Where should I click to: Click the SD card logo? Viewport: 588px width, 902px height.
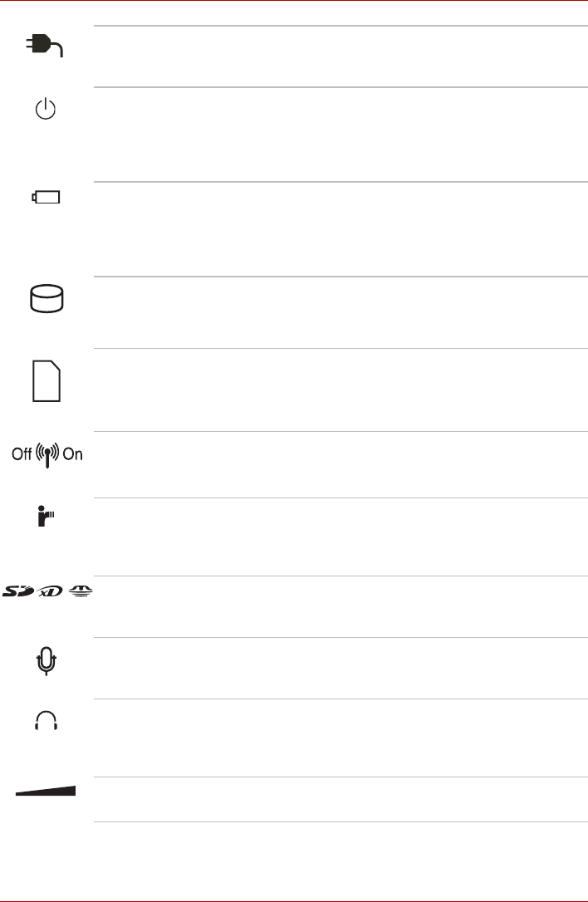pos(18,591)
